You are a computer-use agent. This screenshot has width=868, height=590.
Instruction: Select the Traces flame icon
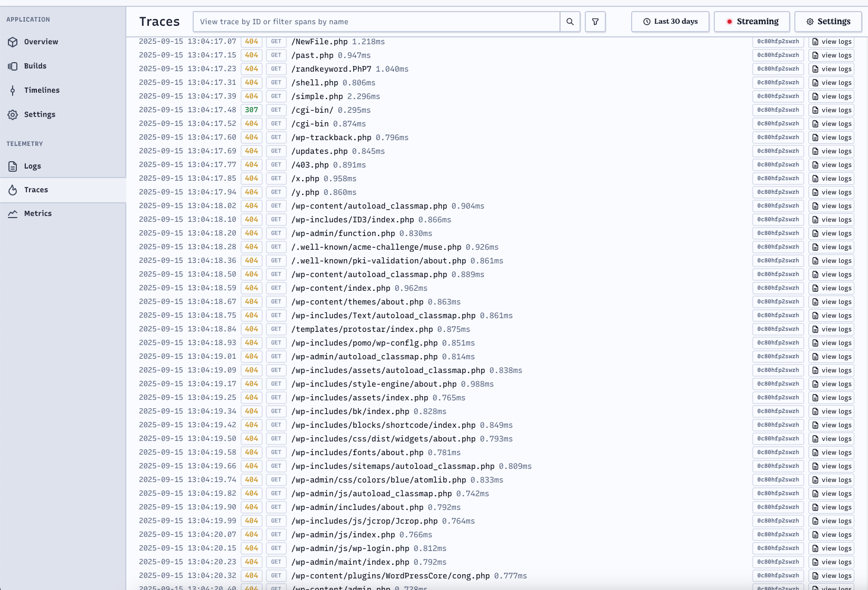tap(13, 190)
